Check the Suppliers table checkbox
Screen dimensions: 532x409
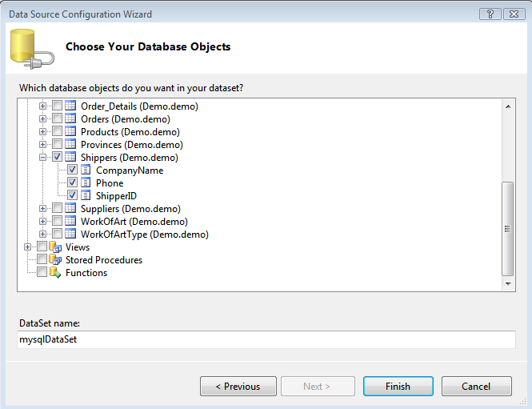pos(57,209)
